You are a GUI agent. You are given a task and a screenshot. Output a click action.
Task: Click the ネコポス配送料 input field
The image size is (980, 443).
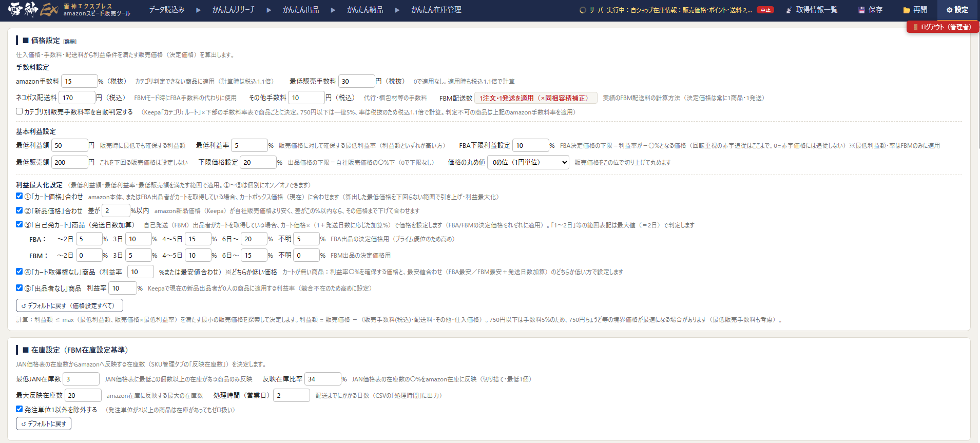pos(77,98)
